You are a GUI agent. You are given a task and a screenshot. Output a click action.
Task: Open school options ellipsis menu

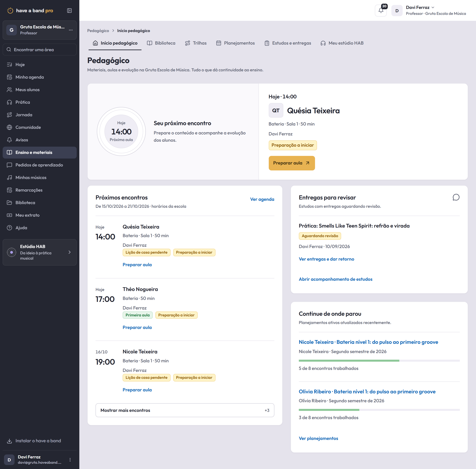tap(71, 30)
